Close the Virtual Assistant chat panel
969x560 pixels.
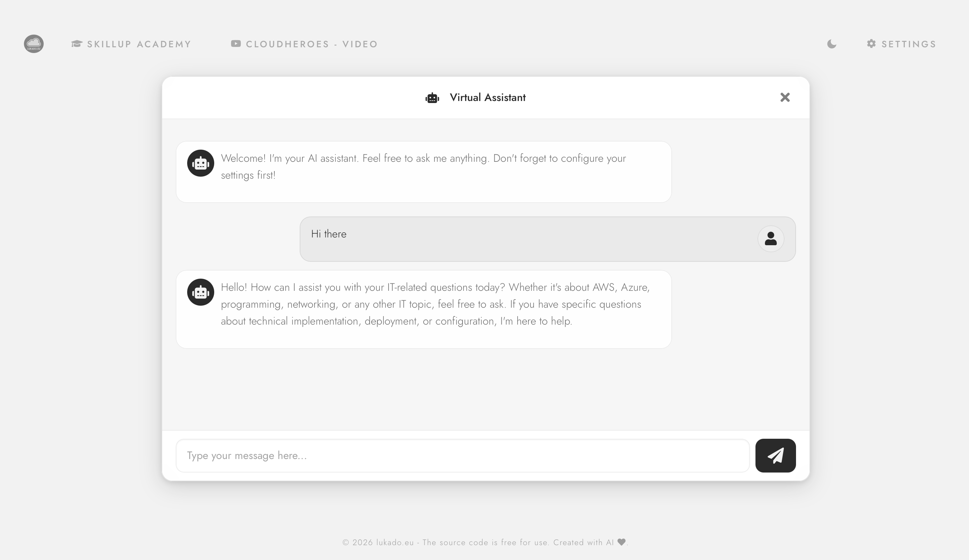pos(785,98)
